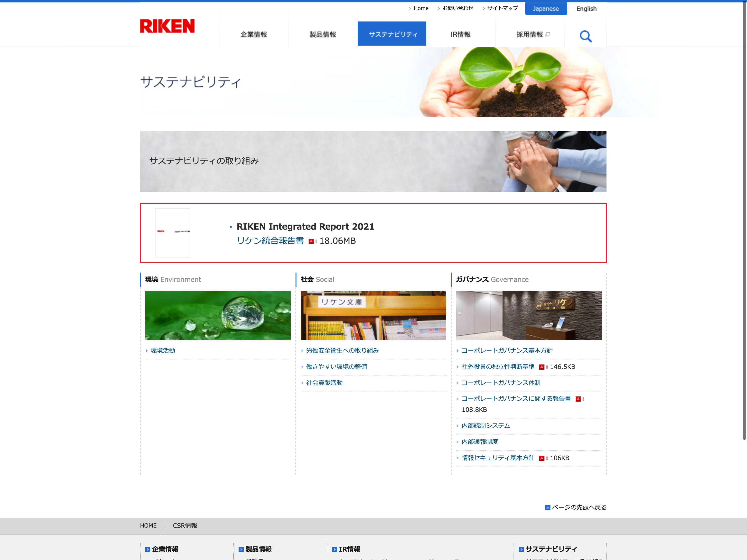The image size is (747, 560).
Task: Open the 企業情報 menu
Action: coord(254,35)
